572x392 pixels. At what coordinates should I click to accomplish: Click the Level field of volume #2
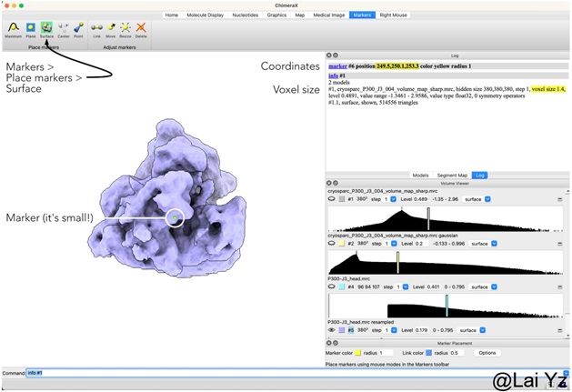coord(423,244)
